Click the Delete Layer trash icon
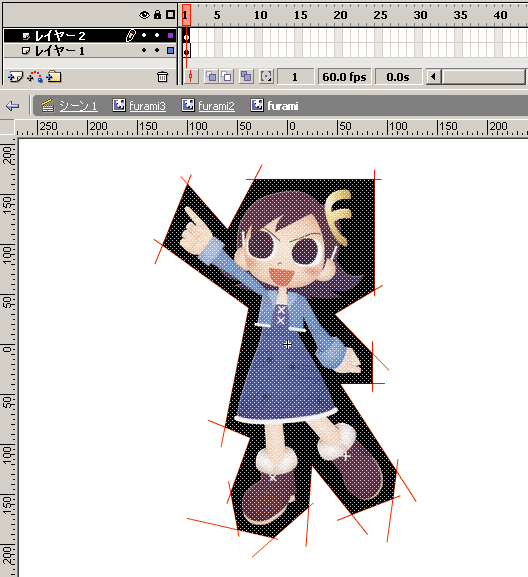528x577 pixels. (x=162, y=77)
